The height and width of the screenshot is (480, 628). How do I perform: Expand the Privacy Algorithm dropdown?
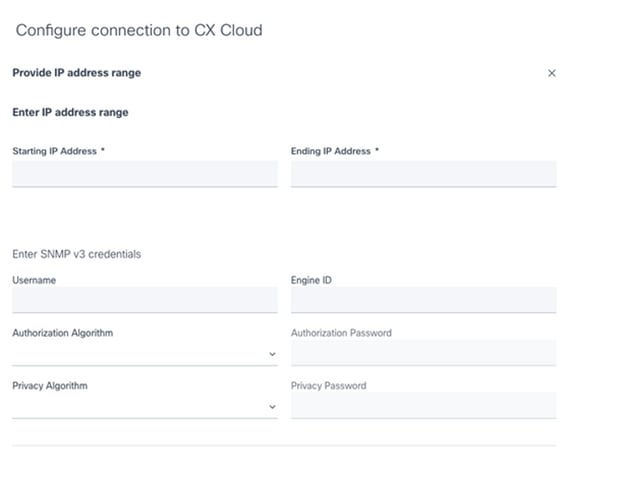[145, 406]
